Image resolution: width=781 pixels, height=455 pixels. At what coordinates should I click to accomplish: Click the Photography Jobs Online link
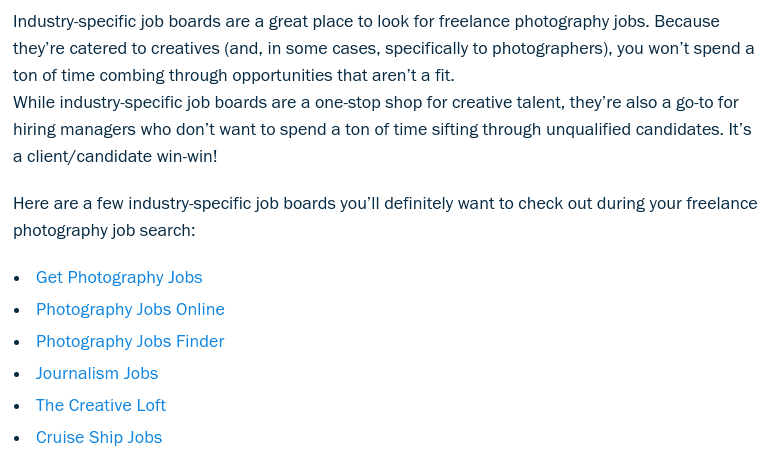(130, 309)
